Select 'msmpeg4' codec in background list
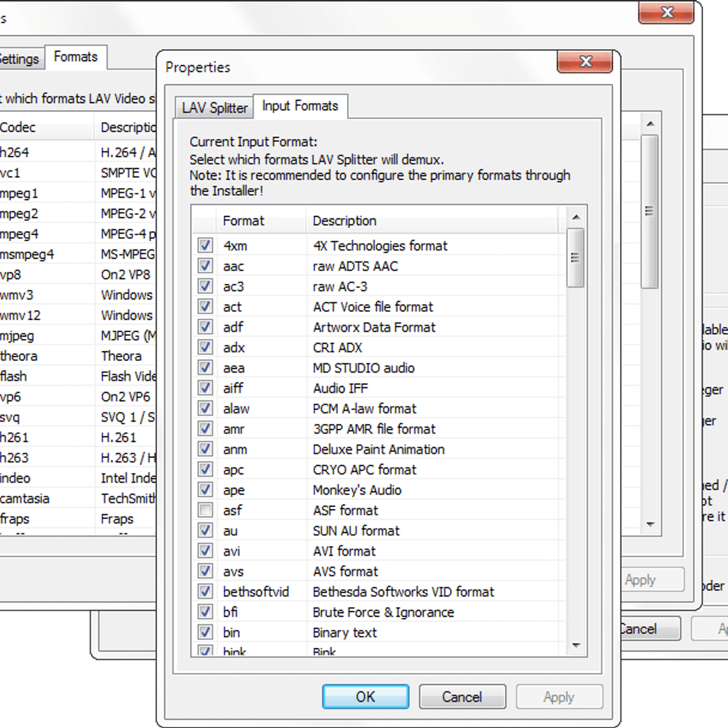 [x=27, y=255]
